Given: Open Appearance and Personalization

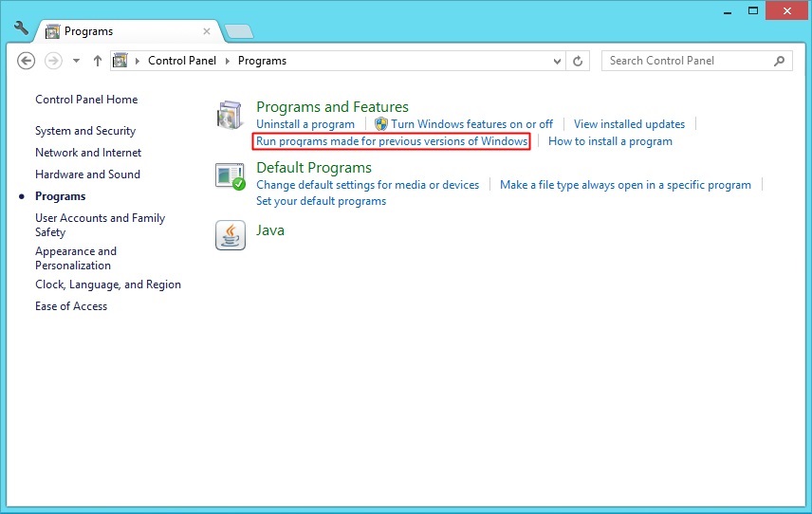Looking at the screenshot, I should point(76,258).
